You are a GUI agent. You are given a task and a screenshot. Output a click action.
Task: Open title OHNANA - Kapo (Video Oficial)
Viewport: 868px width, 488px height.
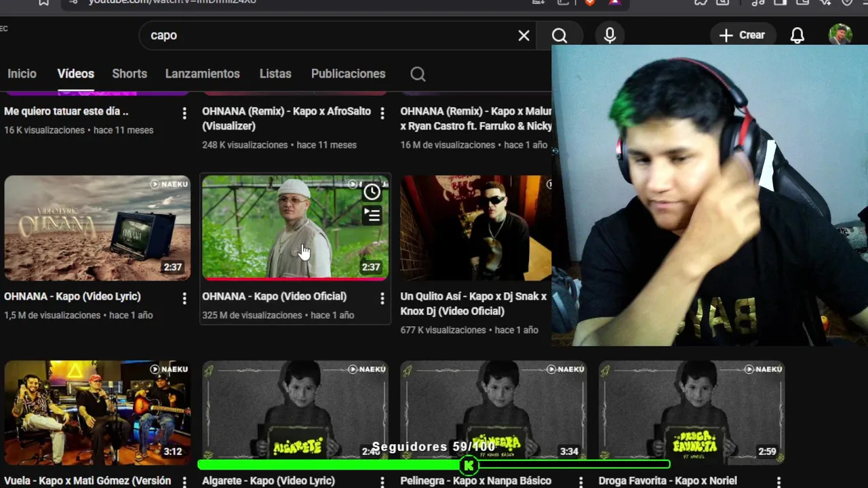click(x=274, y=296)
